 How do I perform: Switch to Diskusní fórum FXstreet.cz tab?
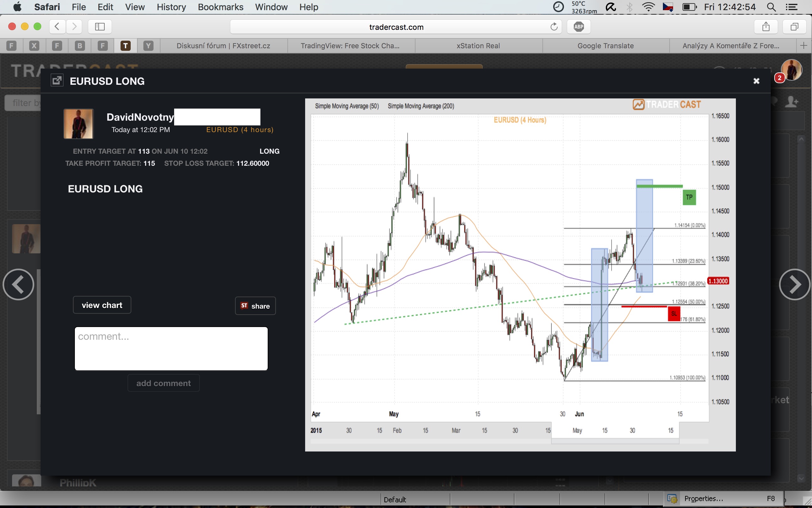[224, 46]
